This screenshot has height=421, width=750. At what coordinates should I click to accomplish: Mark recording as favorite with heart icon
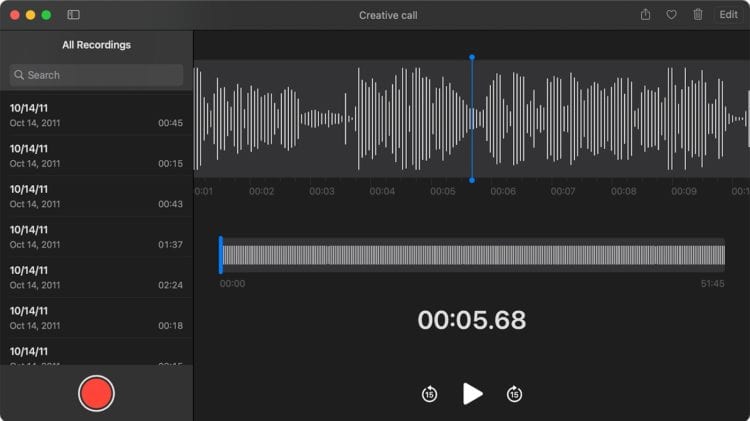671,15
